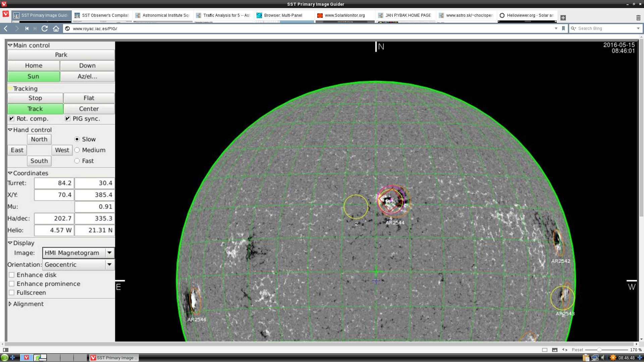Click the rewind history icon

(27, 28)
